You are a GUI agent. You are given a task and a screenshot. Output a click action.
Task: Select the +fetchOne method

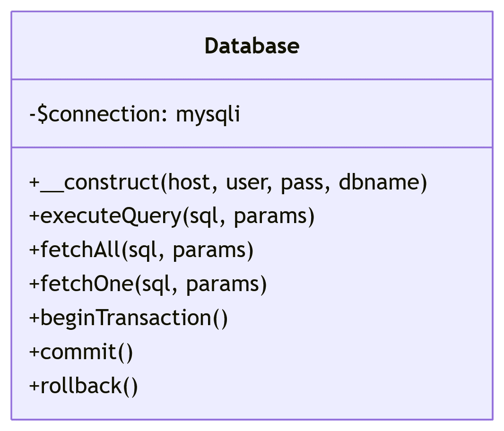click(148, 284)
